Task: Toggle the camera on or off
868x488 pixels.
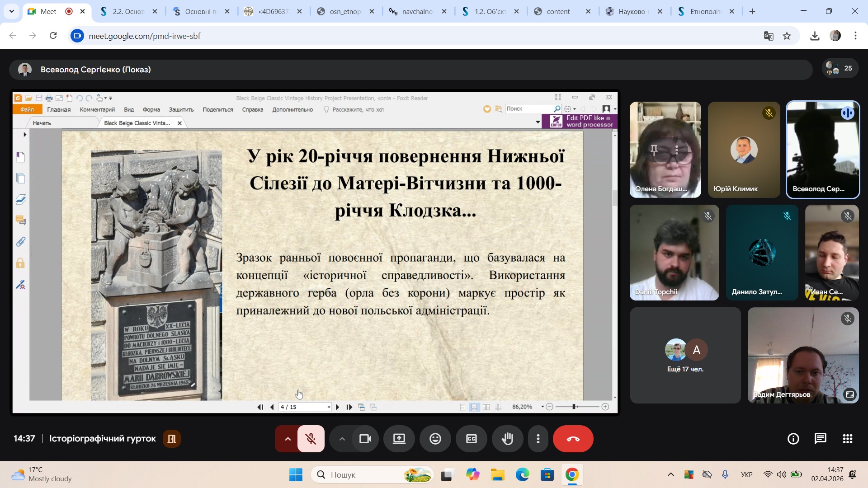Action: tap(365, 439)
